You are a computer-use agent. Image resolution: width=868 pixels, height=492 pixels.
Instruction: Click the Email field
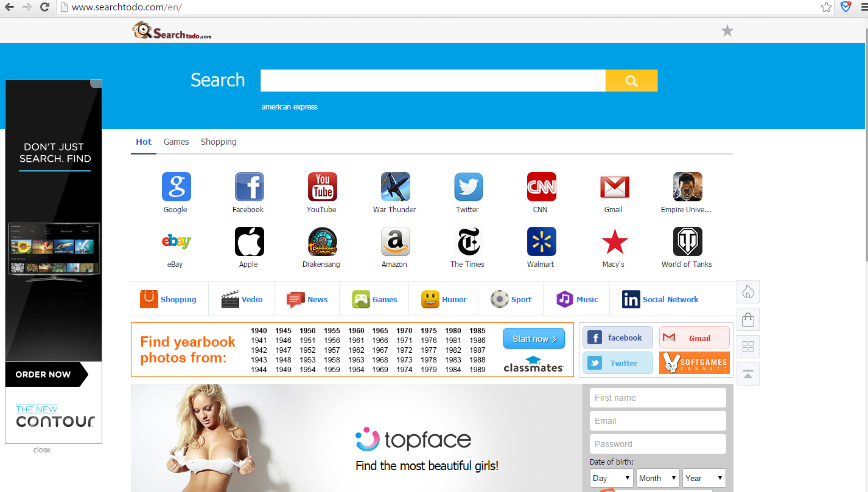coord(658,421)
